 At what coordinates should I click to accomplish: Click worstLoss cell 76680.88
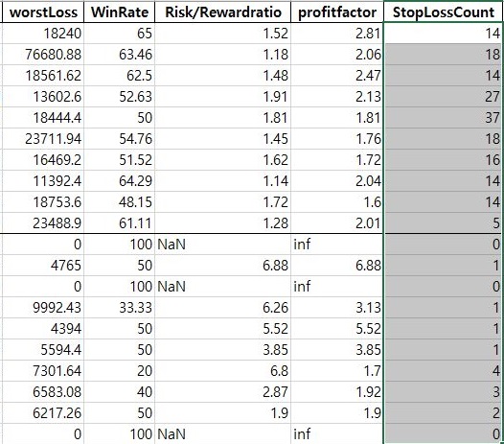click(43, 55)
